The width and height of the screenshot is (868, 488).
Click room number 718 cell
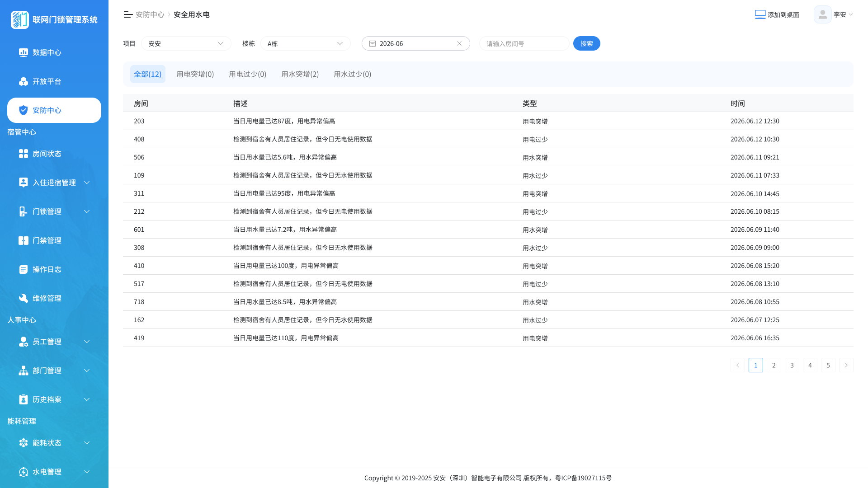pos(139,302)
